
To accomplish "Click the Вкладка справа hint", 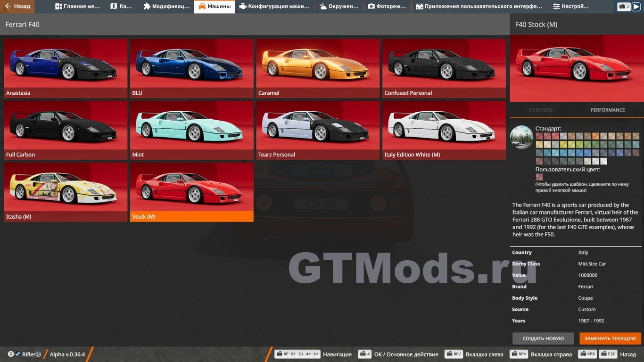I will coord(551,354).
